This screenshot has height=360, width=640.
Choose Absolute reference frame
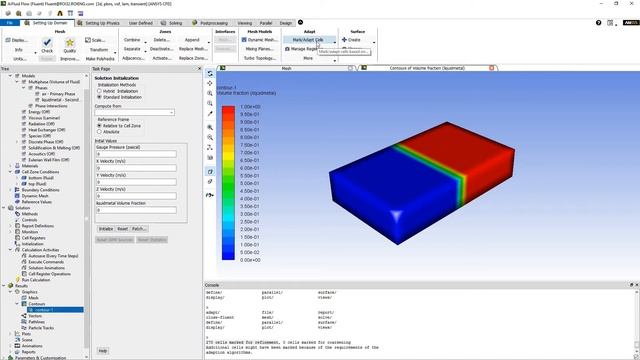[99, 132]
